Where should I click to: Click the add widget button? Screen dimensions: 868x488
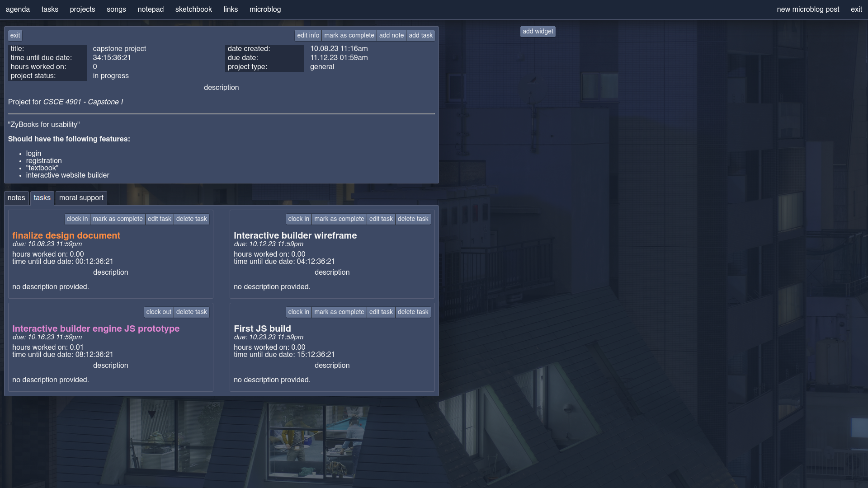[x=538, y=32]
